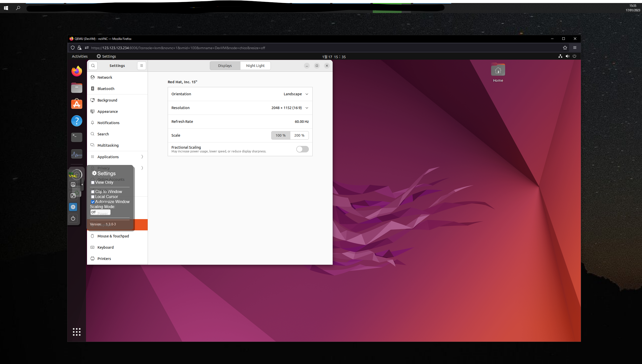Click site security padlock in address bar
Viewport: 642px width, 364px height.
point(79,48)
